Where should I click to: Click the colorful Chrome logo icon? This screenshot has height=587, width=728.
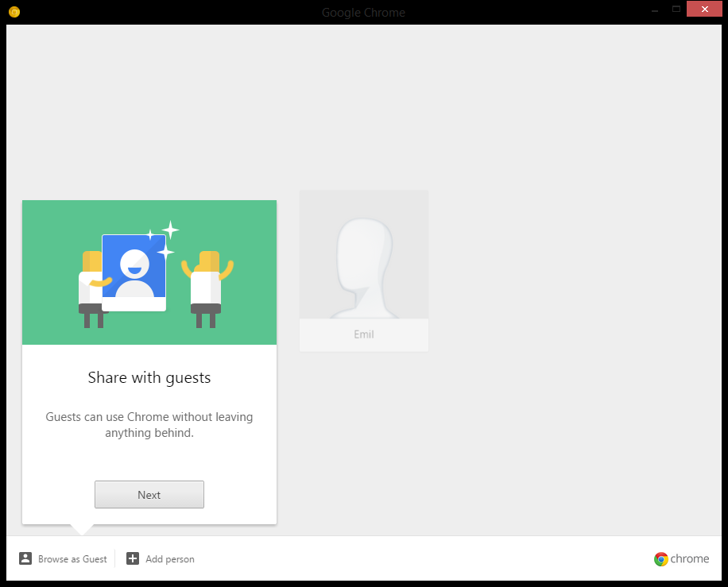[660, 558]
